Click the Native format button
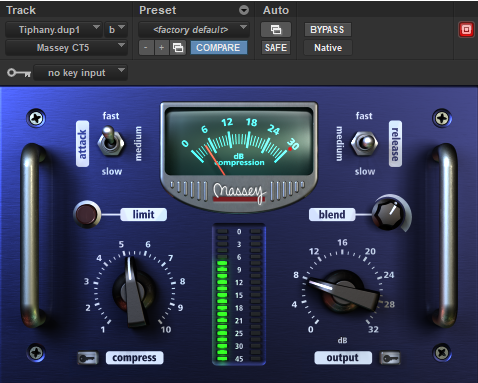 pyautogui.click(x=328, y=48)
